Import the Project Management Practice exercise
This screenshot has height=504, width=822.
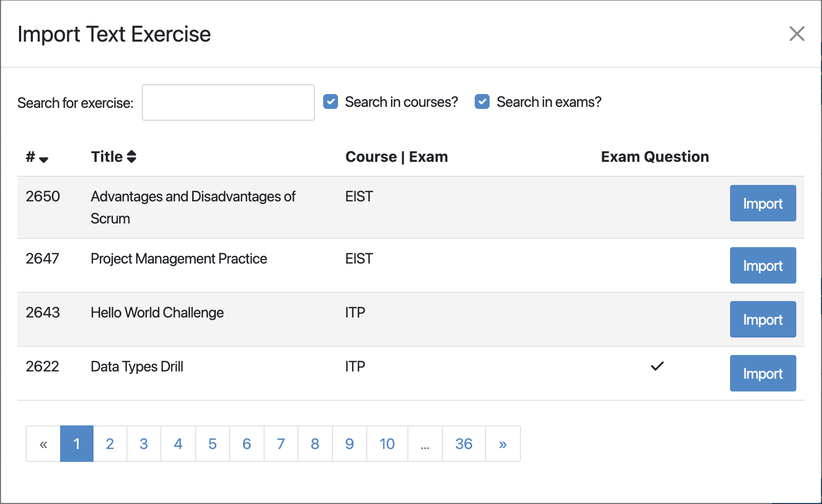762,266
